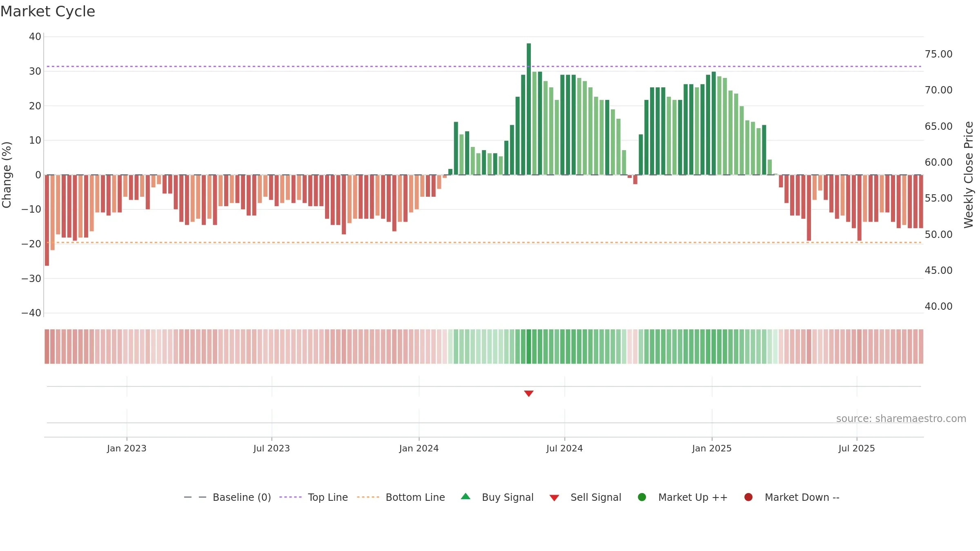Click the 50.00 price tick label
980x551 pixels.
(x=939, y=235)
